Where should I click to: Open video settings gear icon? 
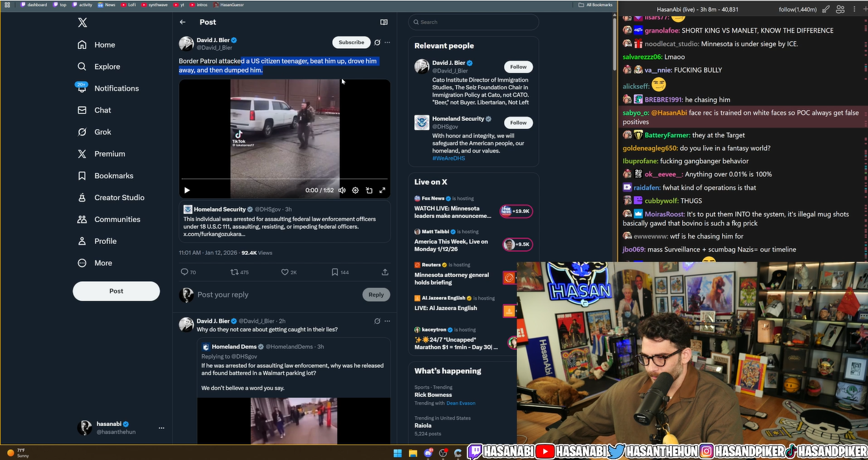pos(355,190)
